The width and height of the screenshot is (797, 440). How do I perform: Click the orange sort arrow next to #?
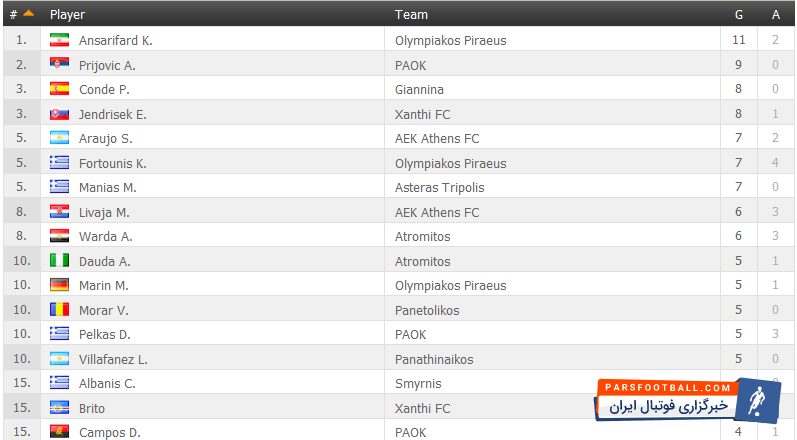click(28, 14)
